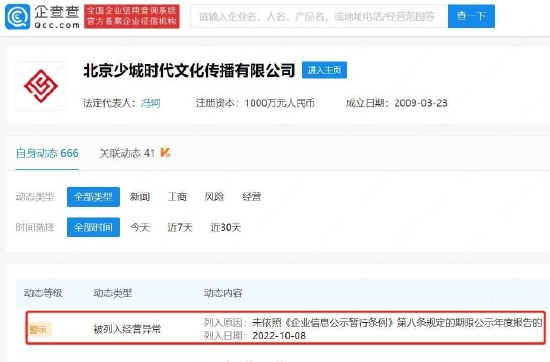Screen dimensions: 550x362
Task: Click the 动态等级 column header
Action: click(x=43, y=293)
